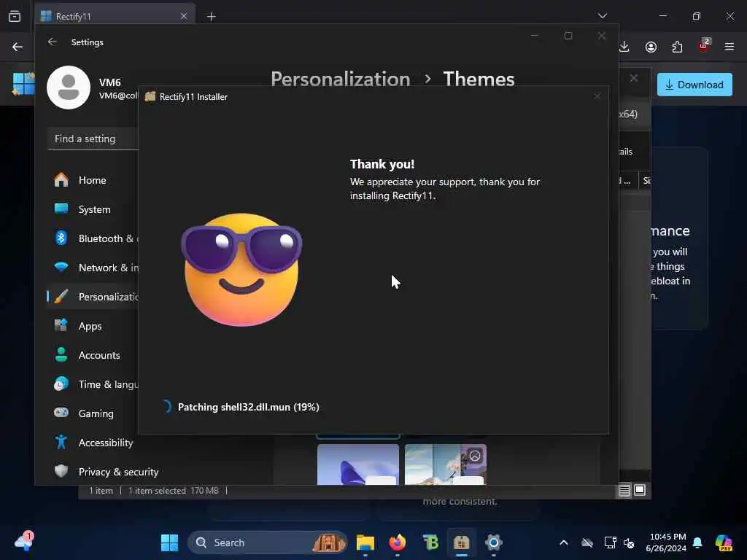This screenshot has height=560, width=747.
Task: Click the muted volume tray icon
Action: (x=629, y=542)
